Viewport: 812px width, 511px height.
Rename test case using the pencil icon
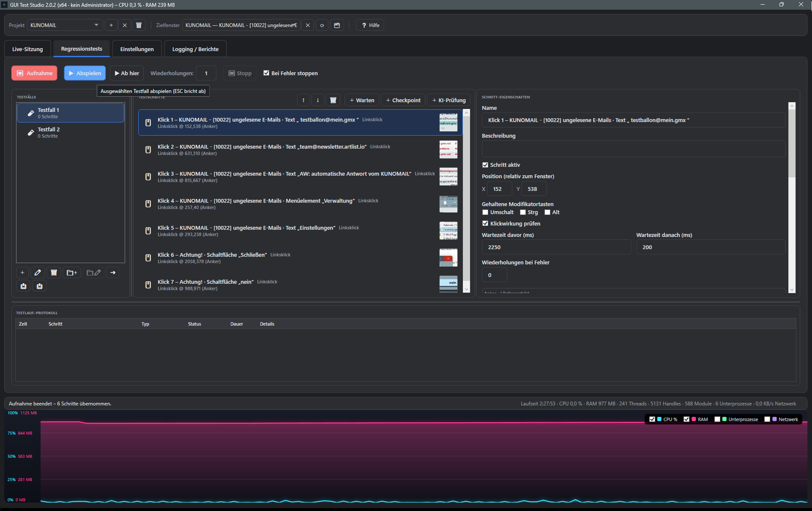pyautogui.click(x=38, y=272)
